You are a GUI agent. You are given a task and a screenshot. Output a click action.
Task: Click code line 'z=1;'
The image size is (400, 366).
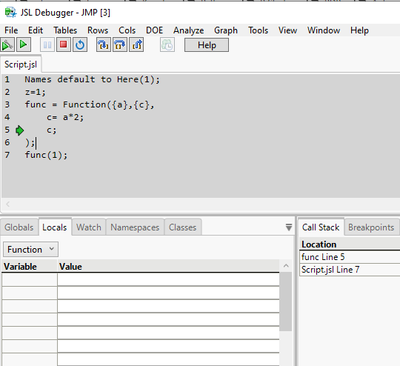click(35, 92)
